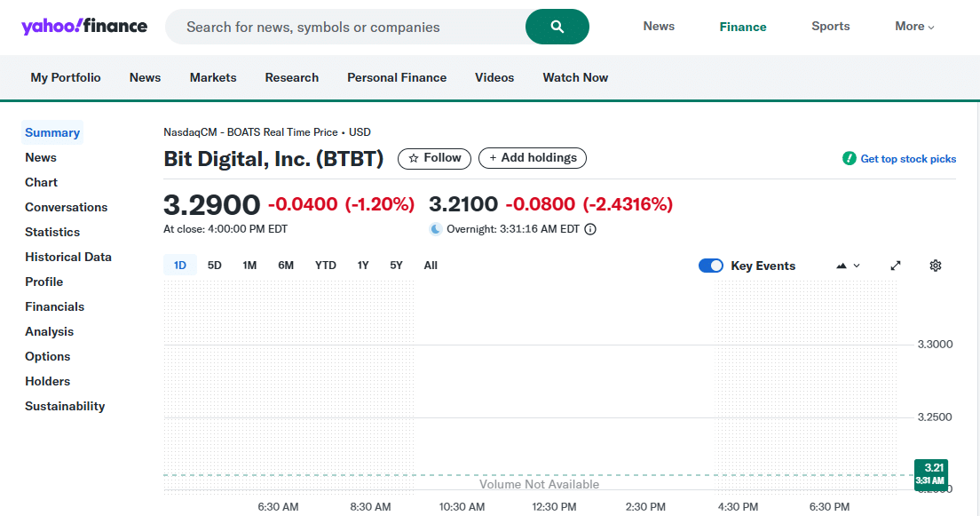This screenshot has width=980, height=516.
Task: Open News in the navigation bar
Action: pos(145,77)
